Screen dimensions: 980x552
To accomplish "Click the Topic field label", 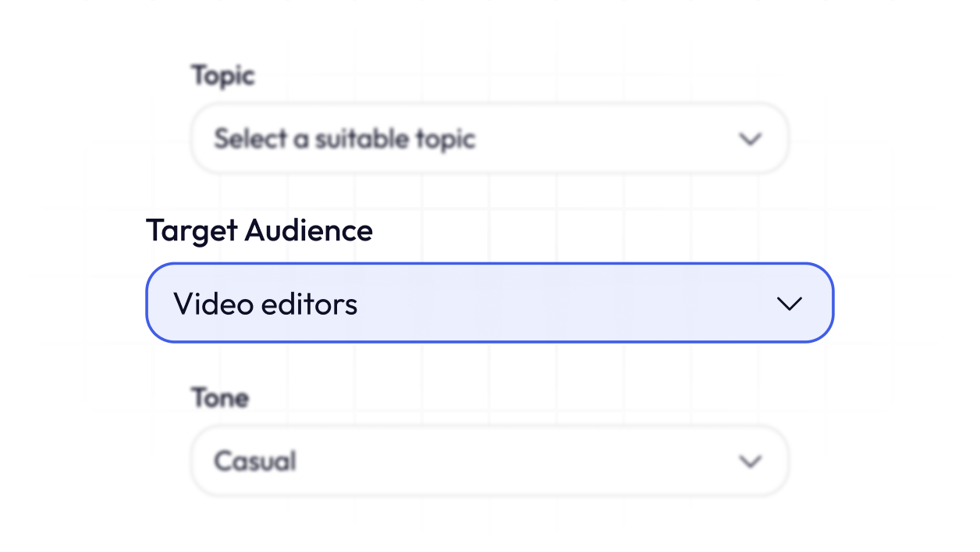I will pyautogui.click(x=223, y=76).
